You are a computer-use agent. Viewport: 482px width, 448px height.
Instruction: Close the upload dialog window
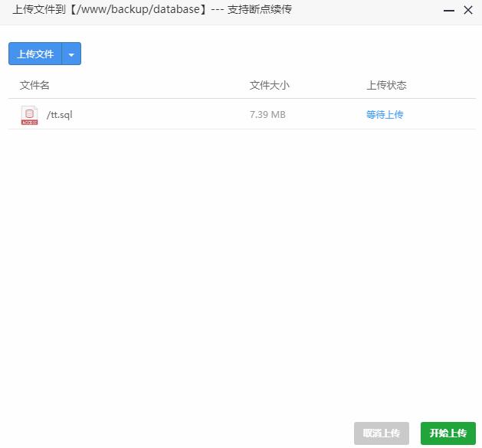coord(468,10)
